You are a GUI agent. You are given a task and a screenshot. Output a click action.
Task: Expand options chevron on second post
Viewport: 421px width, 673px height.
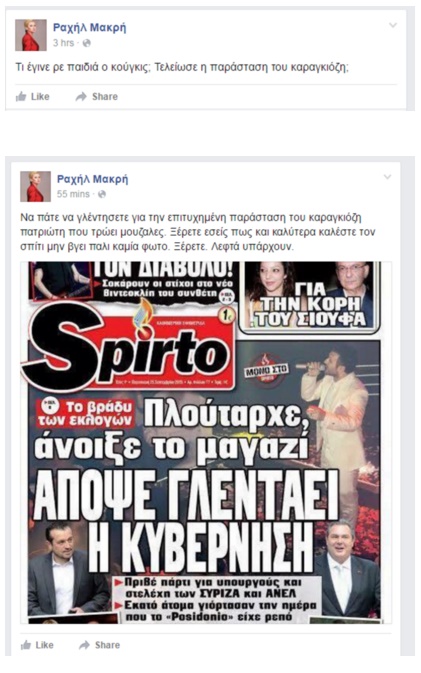[x=387, y=177]
